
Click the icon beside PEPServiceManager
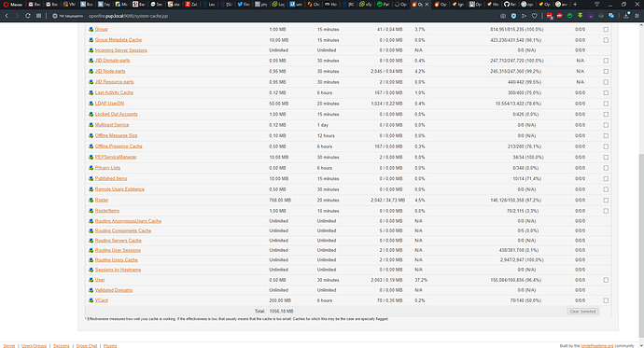(x=91, y=157)
